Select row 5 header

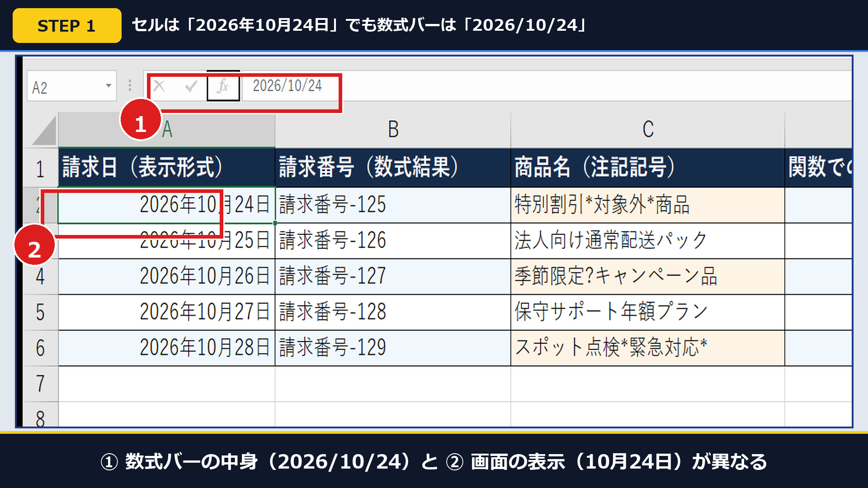(x=40, y=312)
